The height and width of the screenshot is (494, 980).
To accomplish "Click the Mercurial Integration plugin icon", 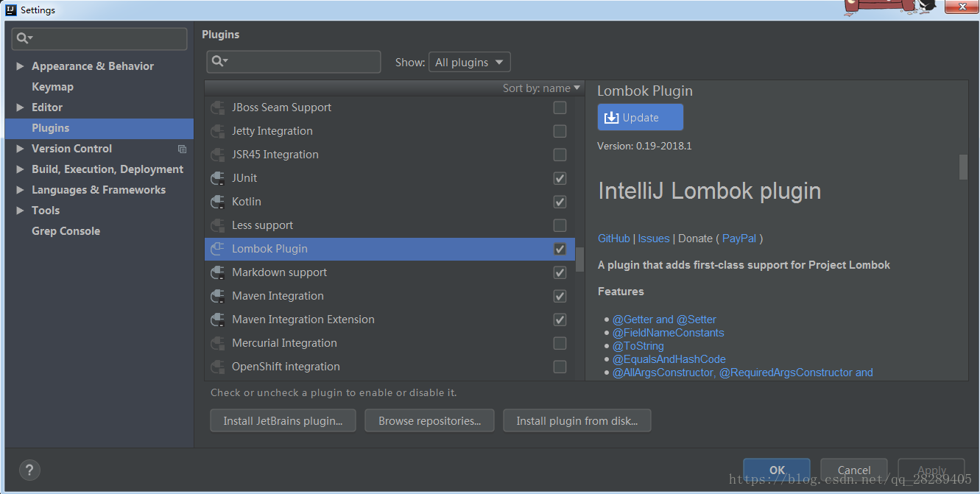I will pyautogui.click(x=217, y=343).
